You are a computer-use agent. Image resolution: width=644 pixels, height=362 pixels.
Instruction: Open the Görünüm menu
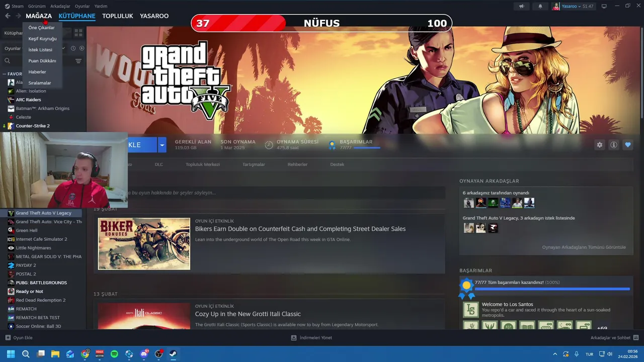(37, 6)
